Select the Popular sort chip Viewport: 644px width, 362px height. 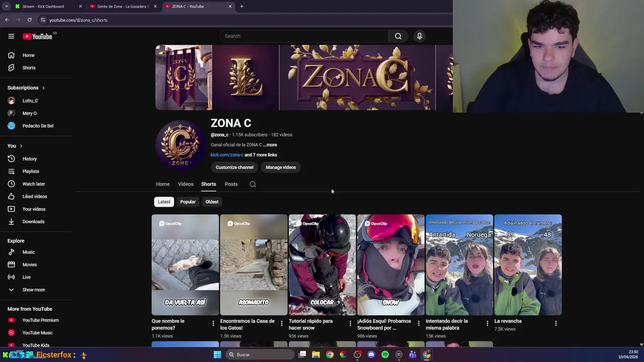pos(188,202)
